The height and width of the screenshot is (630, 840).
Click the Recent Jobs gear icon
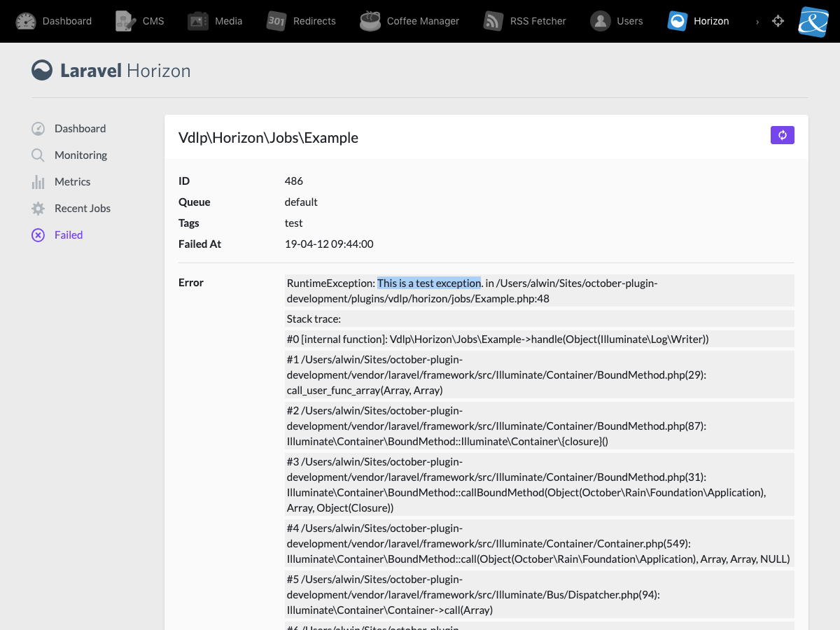[38, 209]
